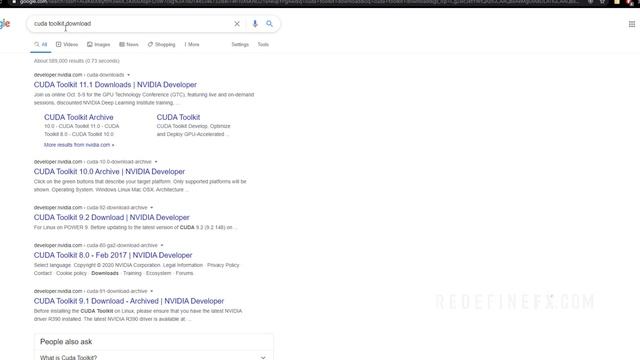This screenshot has height=360, width=640.
Task: Open CUDA Toolkit 10.0 Archive result
Action: 109,172
